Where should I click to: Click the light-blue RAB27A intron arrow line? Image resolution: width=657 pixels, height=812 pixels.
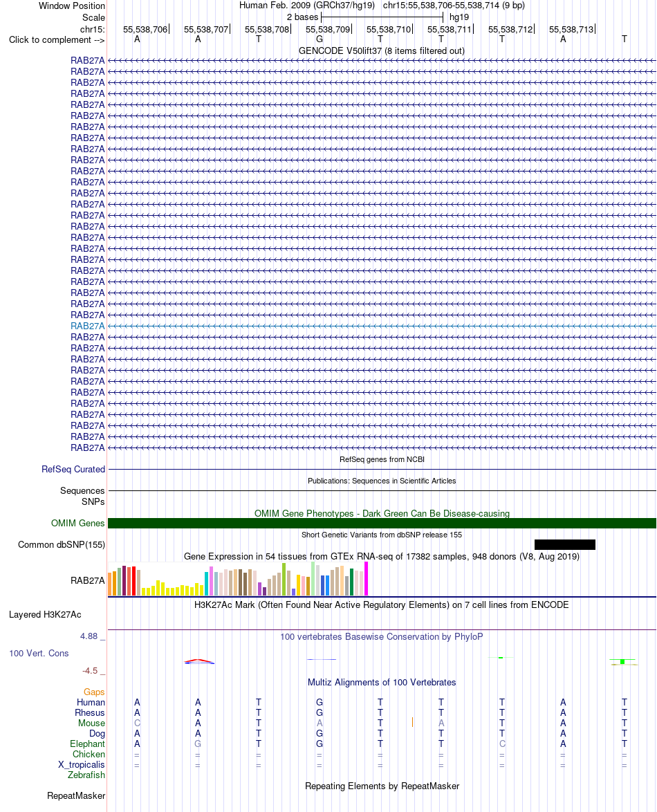pyautogui.click(x=382, y=326)
